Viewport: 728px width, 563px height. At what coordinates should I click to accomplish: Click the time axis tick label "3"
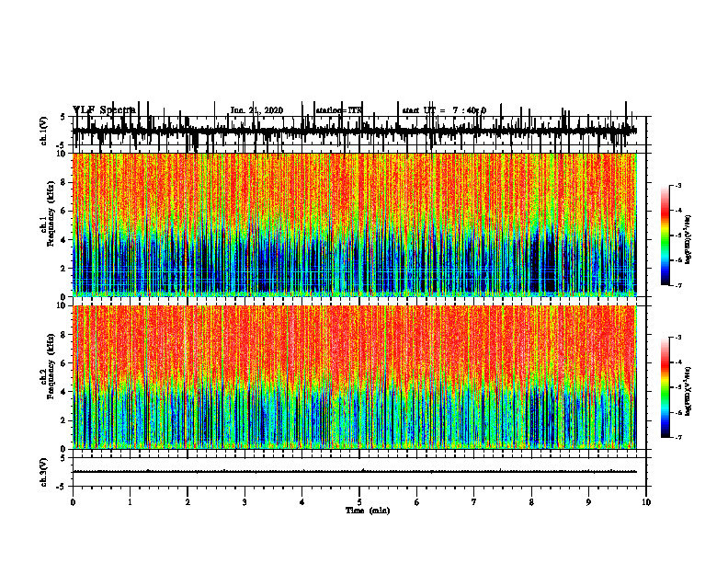[245, 502]
